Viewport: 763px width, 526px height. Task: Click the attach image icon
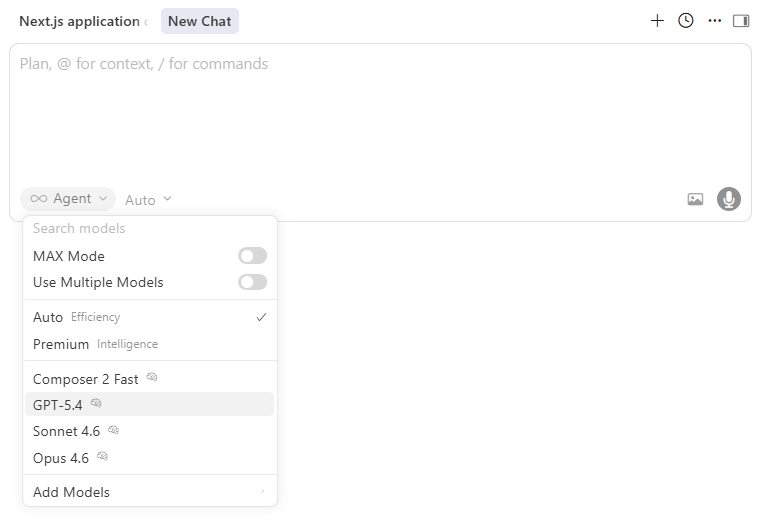[x=696, y=199]
